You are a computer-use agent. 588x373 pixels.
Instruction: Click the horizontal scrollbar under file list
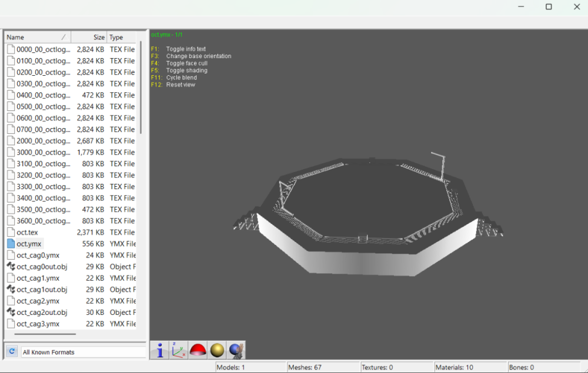[x=45, y=334]
